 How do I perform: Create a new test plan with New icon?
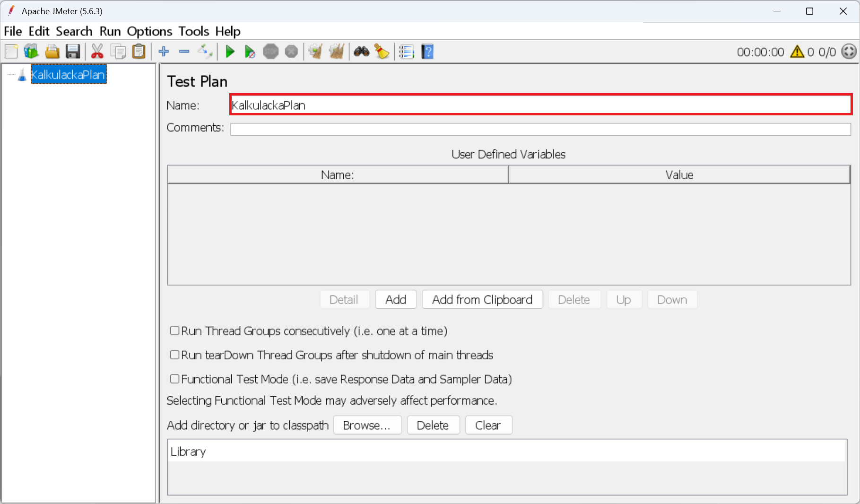pos(11,52)
